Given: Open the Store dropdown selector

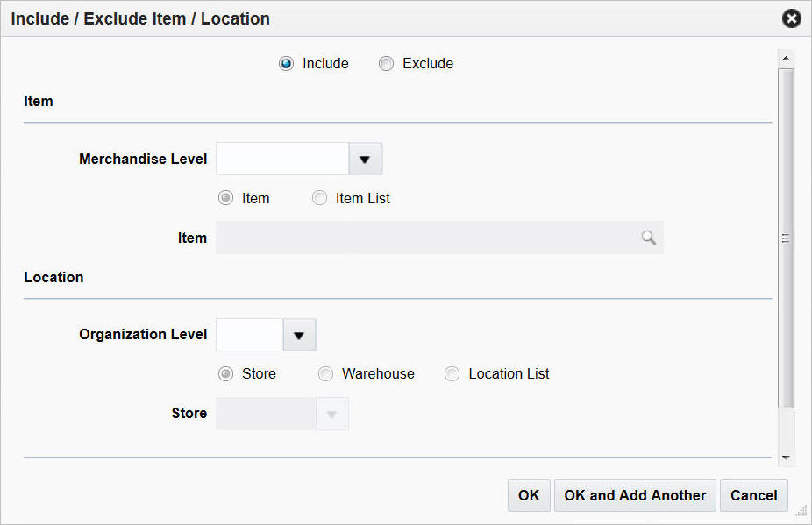Looking at the screenshot, I should [x=332, y=413].
